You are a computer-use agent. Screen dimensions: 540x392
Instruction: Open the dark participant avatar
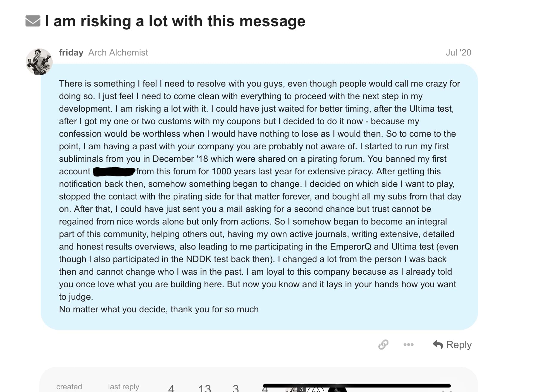[337, 389]
